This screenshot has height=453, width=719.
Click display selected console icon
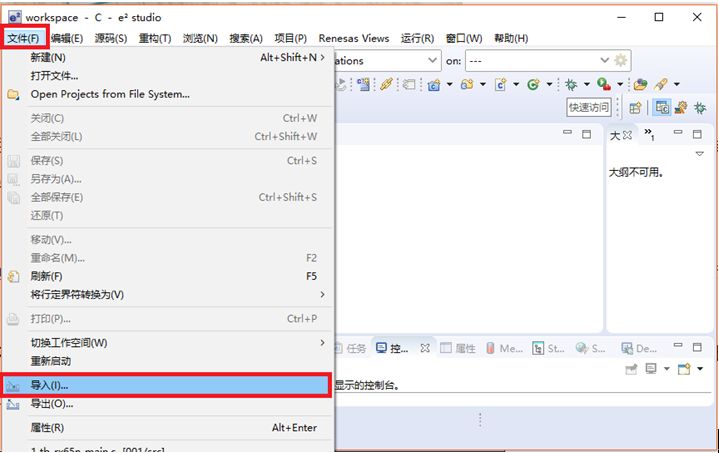point(651,369)
